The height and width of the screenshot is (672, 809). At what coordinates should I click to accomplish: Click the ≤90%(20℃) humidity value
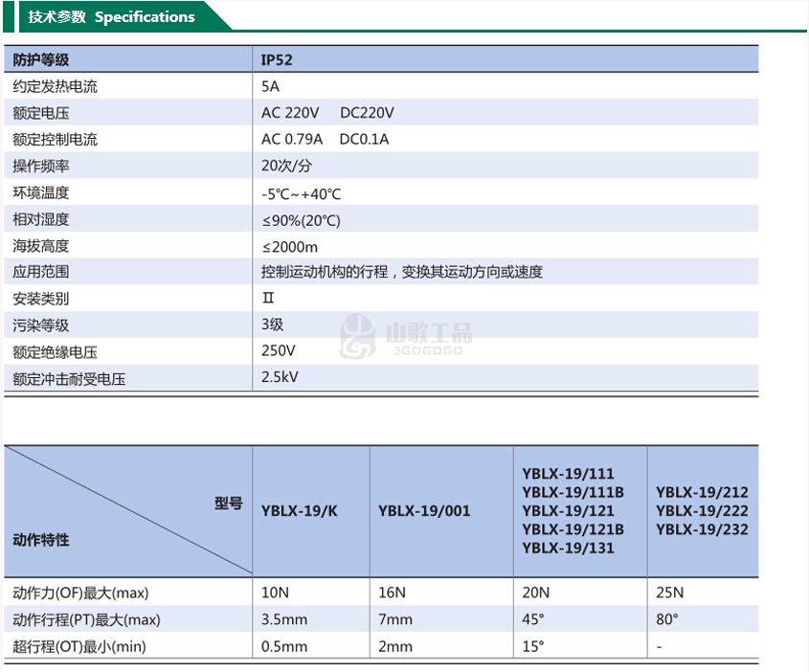pos(301,221)
